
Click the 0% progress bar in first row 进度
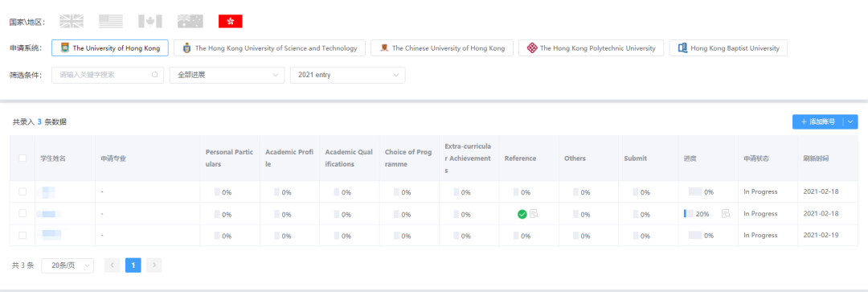(695, 191)
